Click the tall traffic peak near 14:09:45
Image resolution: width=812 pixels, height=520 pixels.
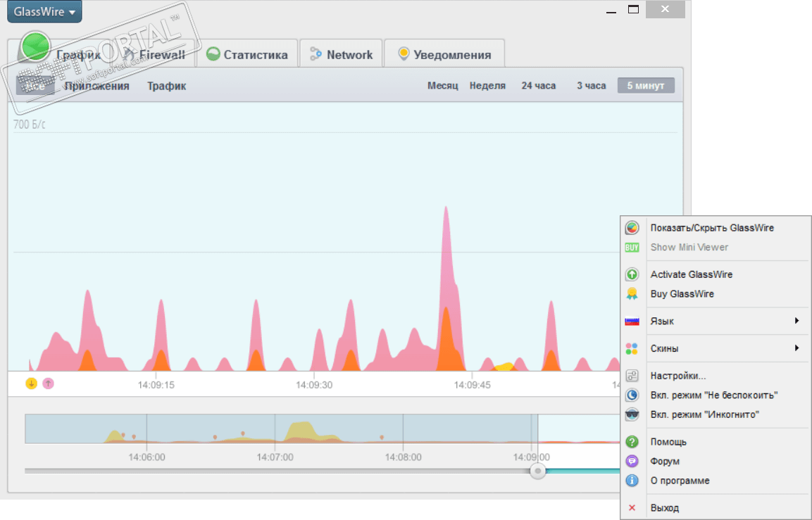click(446, 288)
